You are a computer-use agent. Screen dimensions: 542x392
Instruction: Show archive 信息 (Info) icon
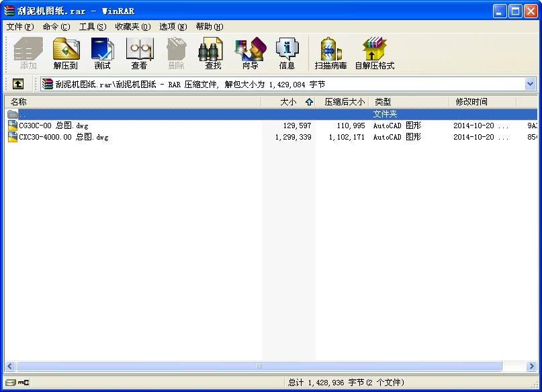point(287,53)
